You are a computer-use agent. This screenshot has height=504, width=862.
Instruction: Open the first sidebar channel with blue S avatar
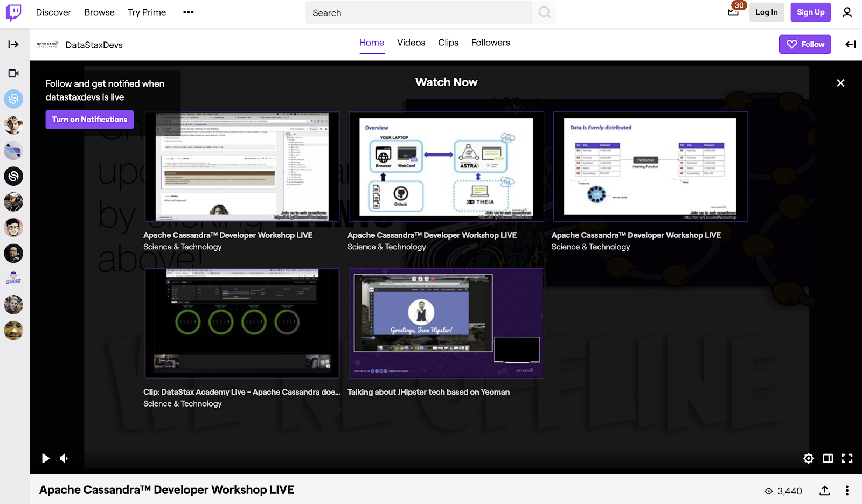13,99
